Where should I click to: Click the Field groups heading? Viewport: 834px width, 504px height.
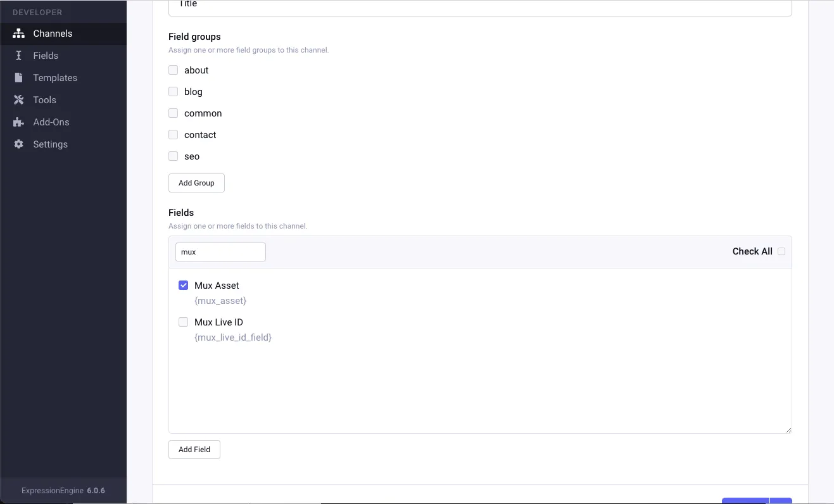(x=194, y=37)
